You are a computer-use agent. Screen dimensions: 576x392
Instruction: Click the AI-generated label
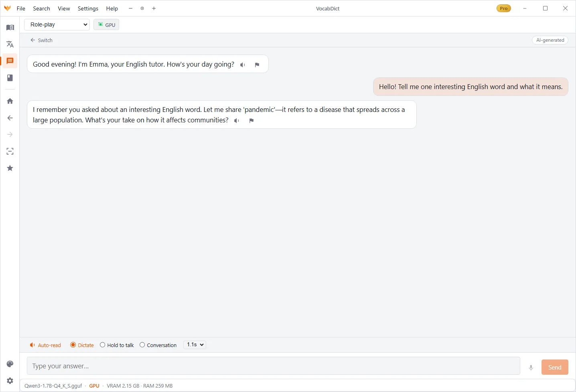(x=550, y=40)
